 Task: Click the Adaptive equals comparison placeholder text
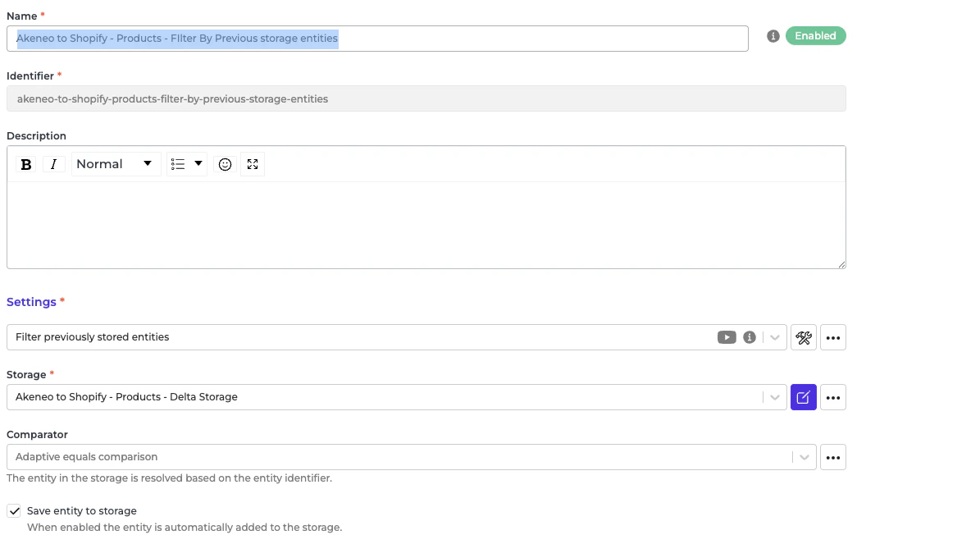click(x=86, y=457)
